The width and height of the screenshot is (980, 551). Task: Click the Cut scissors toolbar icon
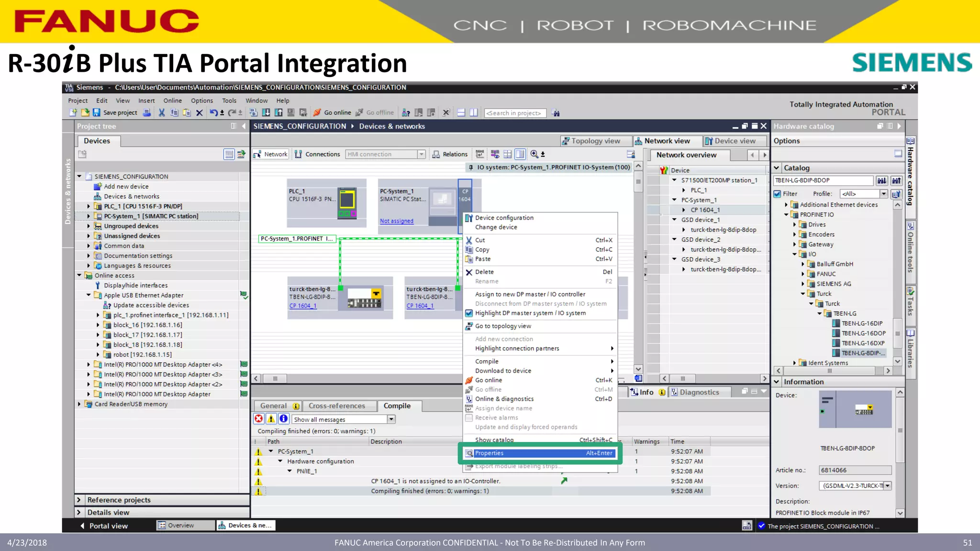pos(162,112)
